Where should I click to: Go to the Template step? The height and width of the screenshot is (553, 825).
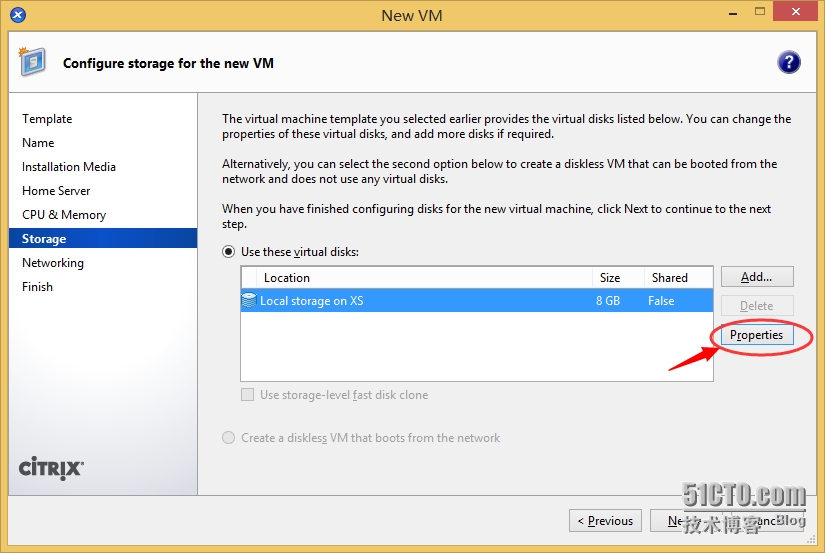pyautogui.click(x=47, y=119)
